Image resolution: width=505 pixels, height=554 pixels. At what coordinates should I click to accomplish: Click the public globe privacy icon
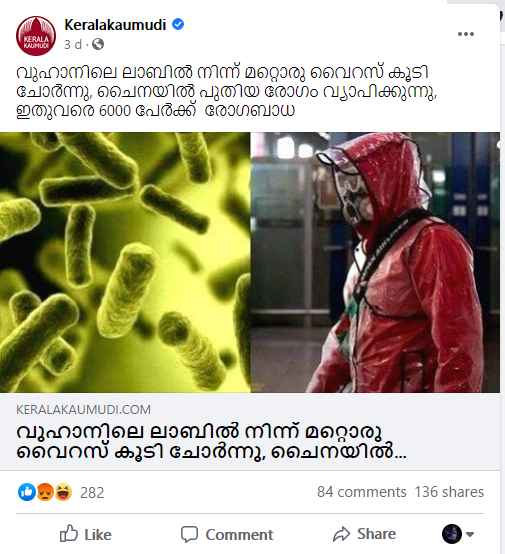click(98, 44)
